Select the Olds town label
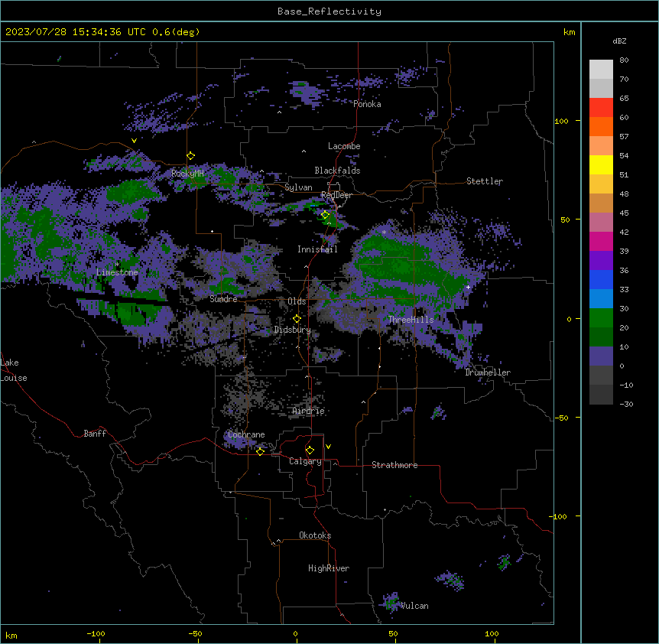The image size is (659, 644). pos(297,301)
